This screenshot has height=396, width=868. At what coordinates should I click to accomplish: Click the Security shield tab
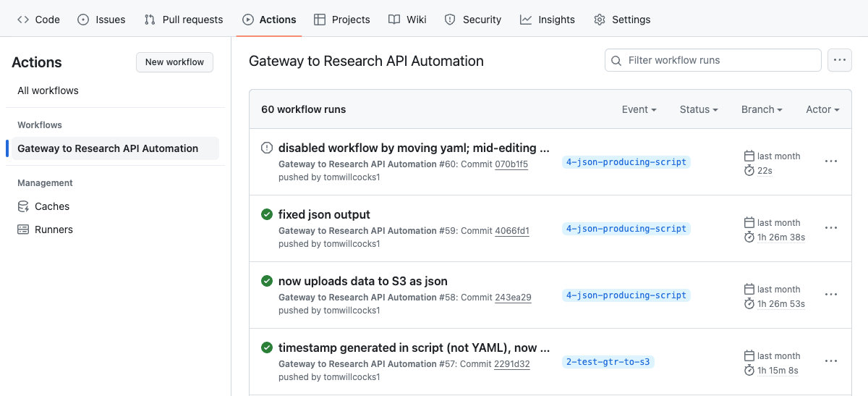coord(472,20)
